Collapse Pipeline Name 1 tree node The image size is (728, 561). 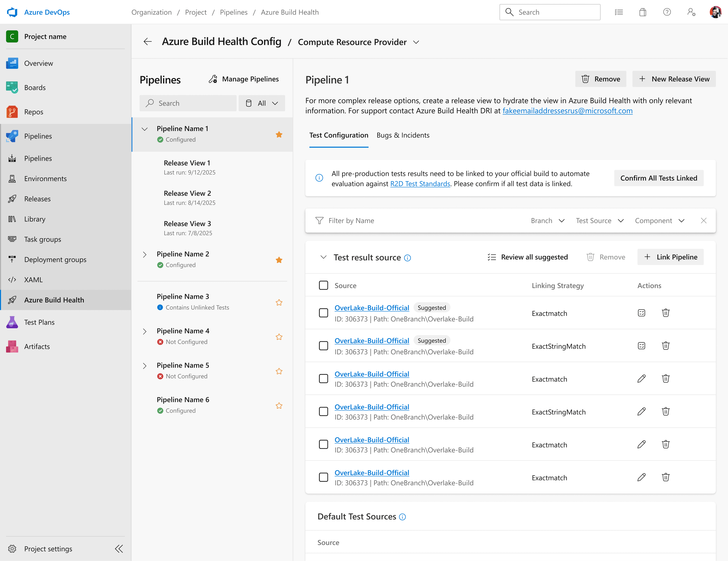tap(144, 129)
